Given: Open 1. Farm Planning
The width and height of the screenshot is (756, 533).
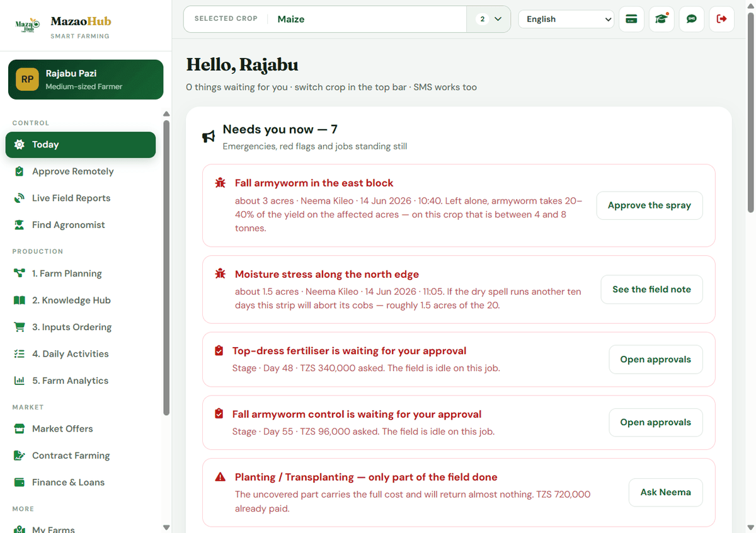Looking at the screenshot, I should click(x=81, y=273).
